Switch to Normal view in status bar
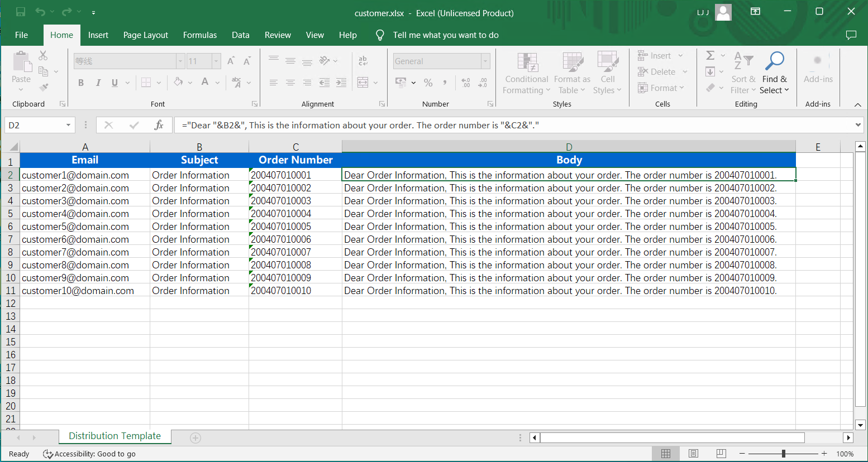Viewport: 868px width, 462px height. tap(666, 454)
